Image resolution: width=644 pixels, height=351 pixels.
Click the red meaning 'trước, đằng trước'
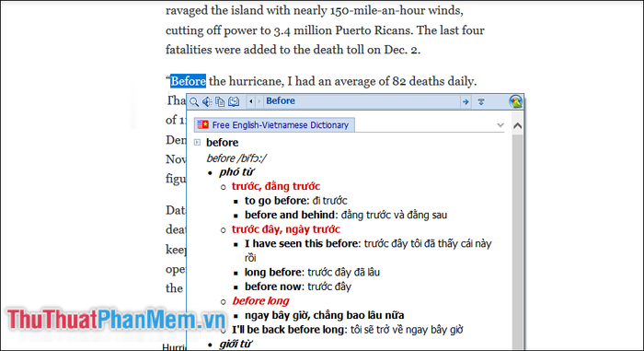click(x=276, y=186)
